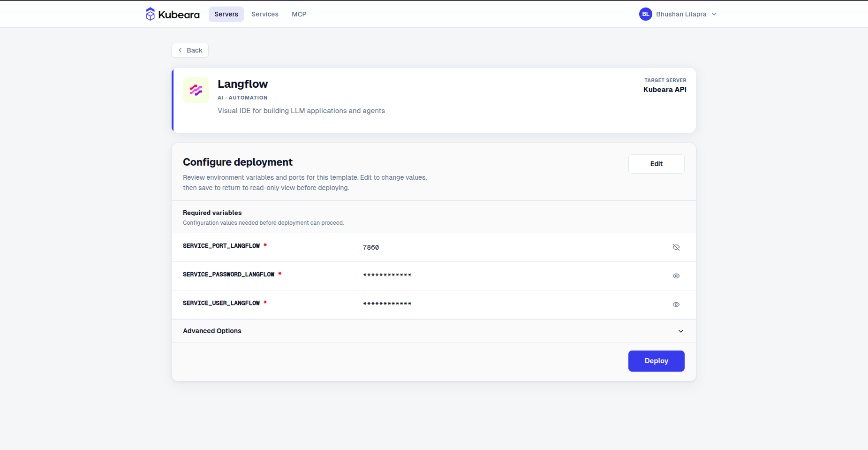Click the SERVICE_PORT_LANGFLOW label

point(221,246)
